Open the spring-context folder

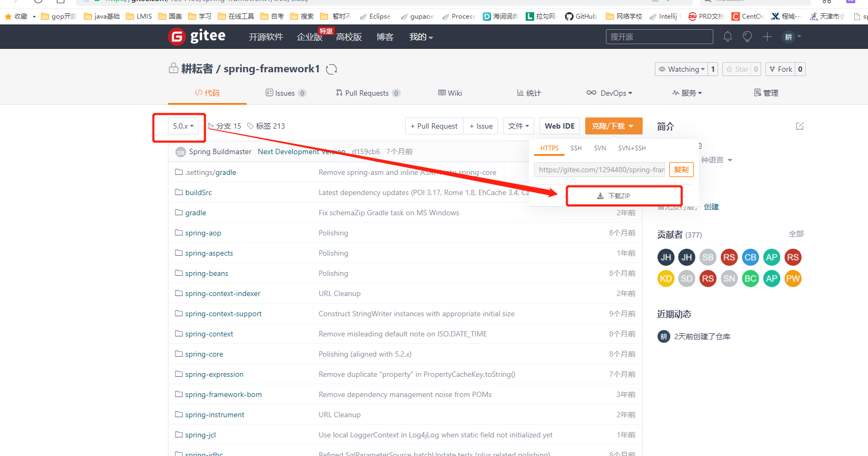(209, 334)
